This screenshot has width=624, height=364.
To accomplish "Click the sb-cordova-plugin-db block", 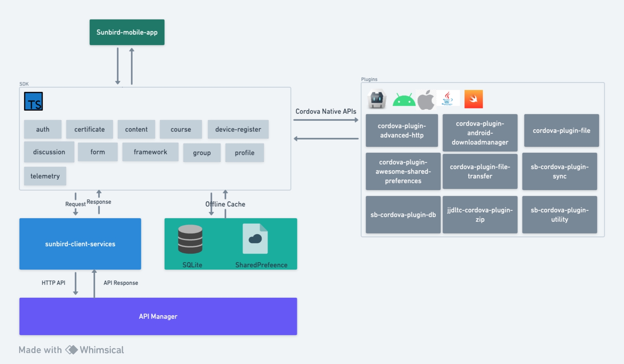I will pyautogui.click(x=403, y=215).
